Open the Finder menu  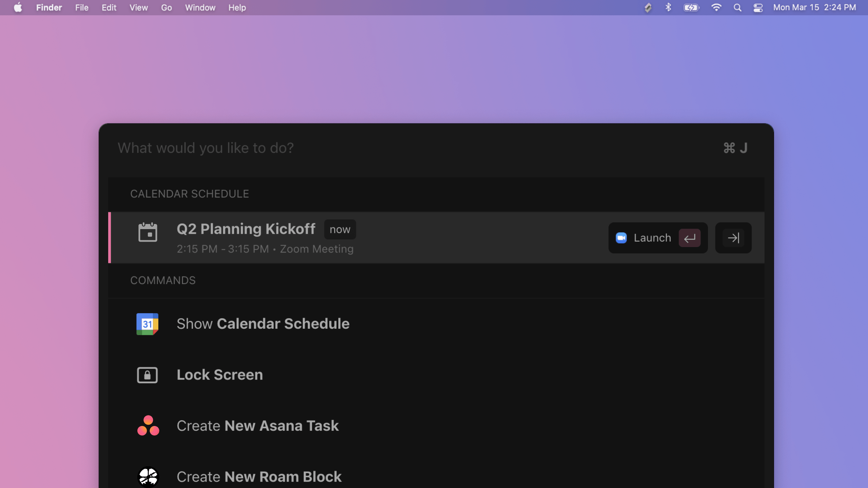coord(49,7)
